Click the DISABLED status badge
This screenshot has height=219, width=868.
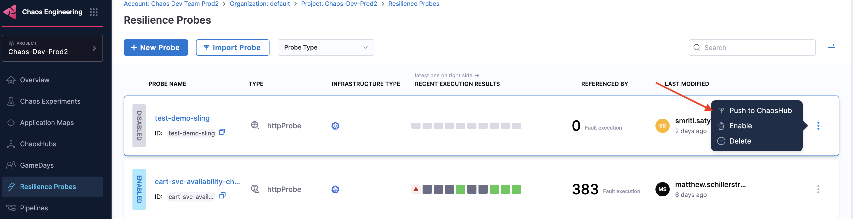[x=139, y=126]
